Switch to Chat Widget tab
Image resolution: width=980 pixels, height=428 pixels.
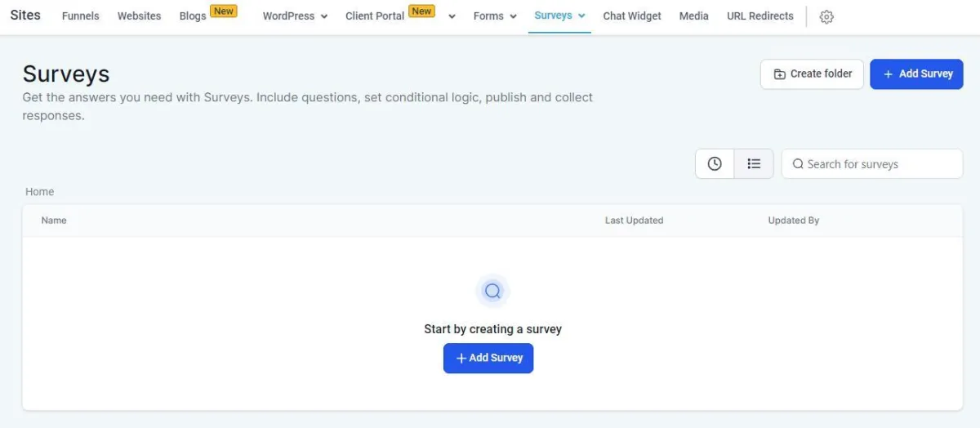click(632, 16)
